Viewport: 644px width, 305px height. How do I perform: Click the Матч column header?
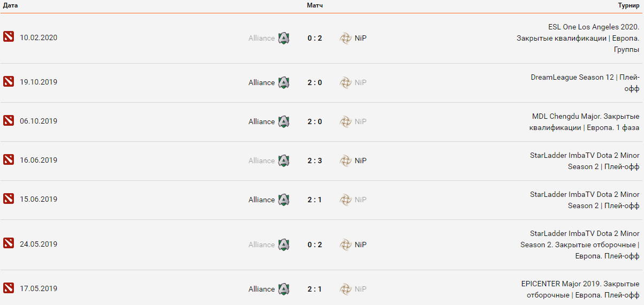click(315, 5)
